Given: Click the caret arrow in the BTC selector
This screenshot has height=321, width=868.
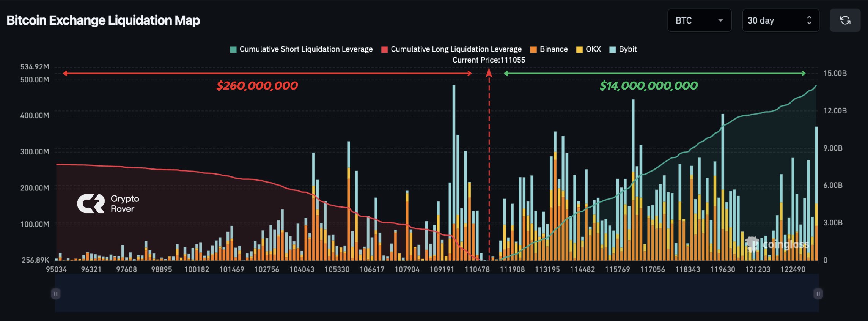Looking at the screenshot, I should [x=720, y=20].
